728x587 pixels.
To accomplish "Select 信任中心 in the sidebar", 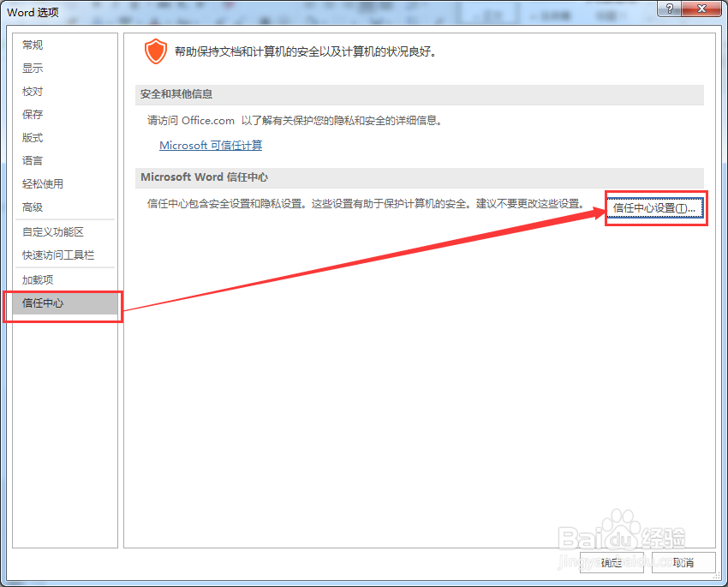I will coord(65,303).
